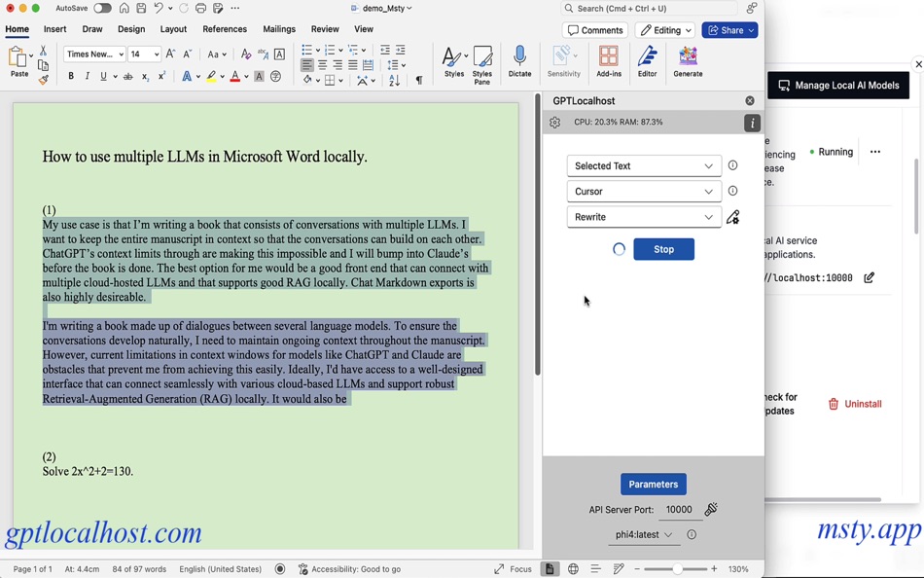This screenshot has width=924, height=578.
Task: Toggle paragraph marks display
Action: (419, 80)
